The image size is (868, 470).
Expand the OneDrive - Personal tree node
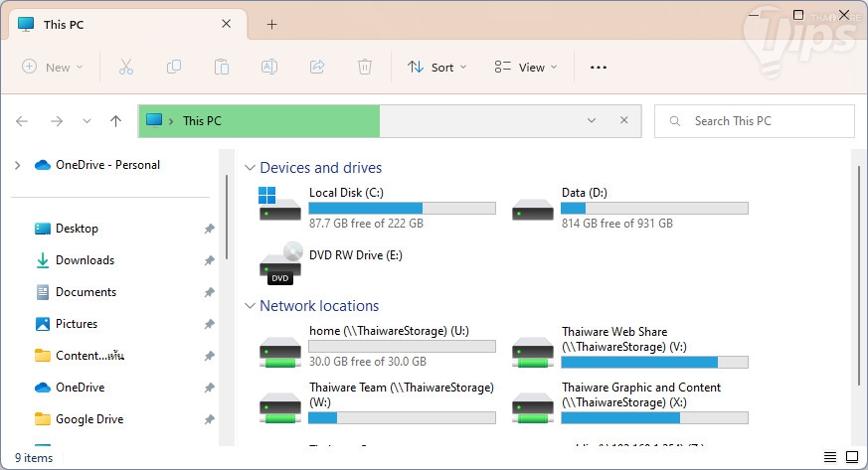click(17, 165)
